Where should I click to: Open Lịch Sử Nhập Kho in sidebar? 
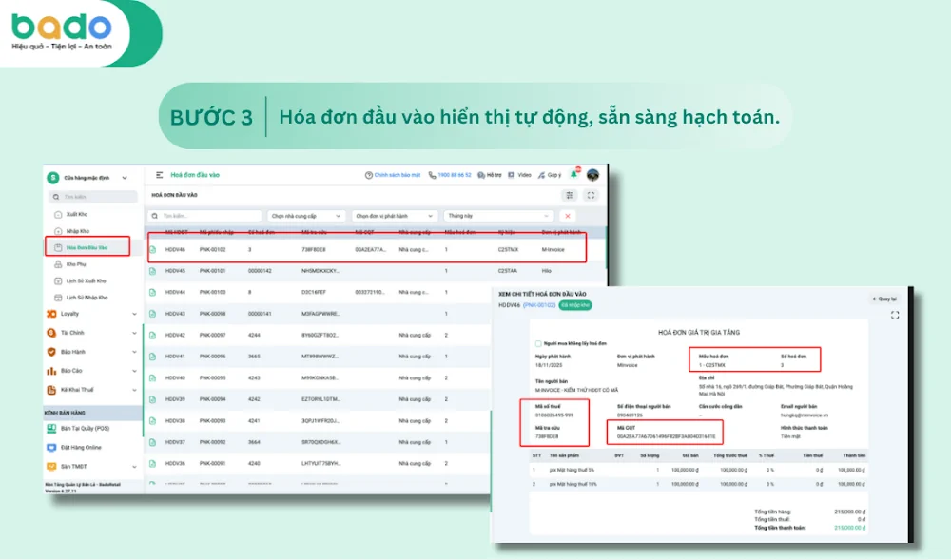point(86,298)
